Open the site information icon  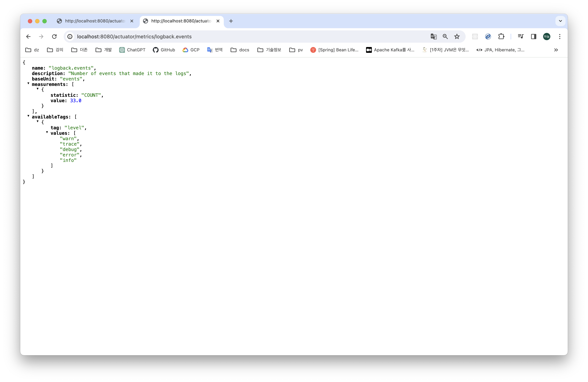point(70,37)
